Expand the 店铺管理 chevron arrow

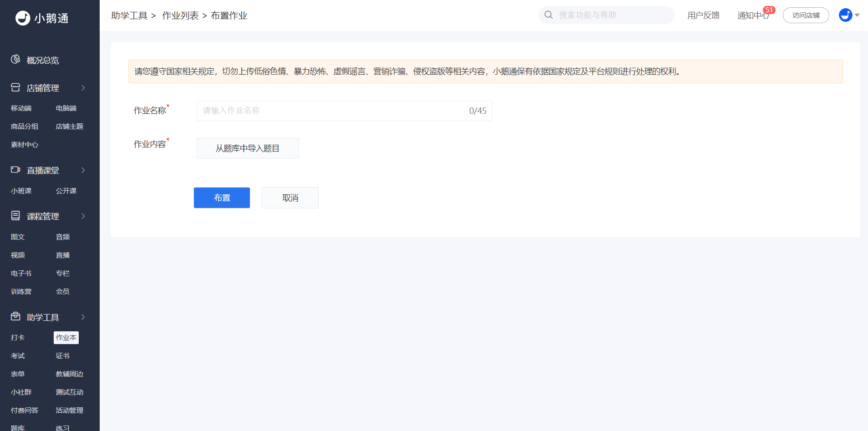click(83, 88)
